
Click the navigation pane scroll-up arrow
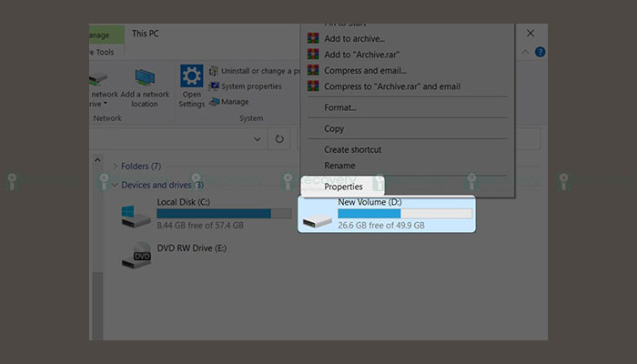tap(97, 160)
